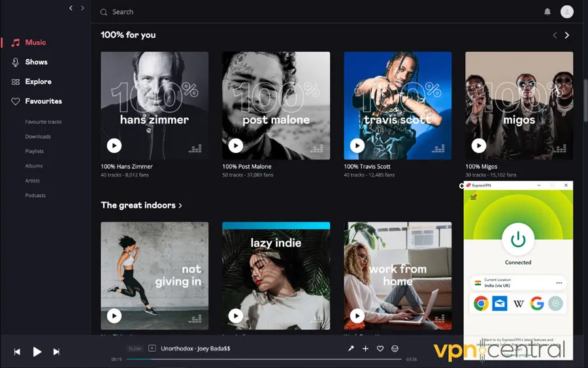Click the not giving in equalizer icon

tap(195, 319)
